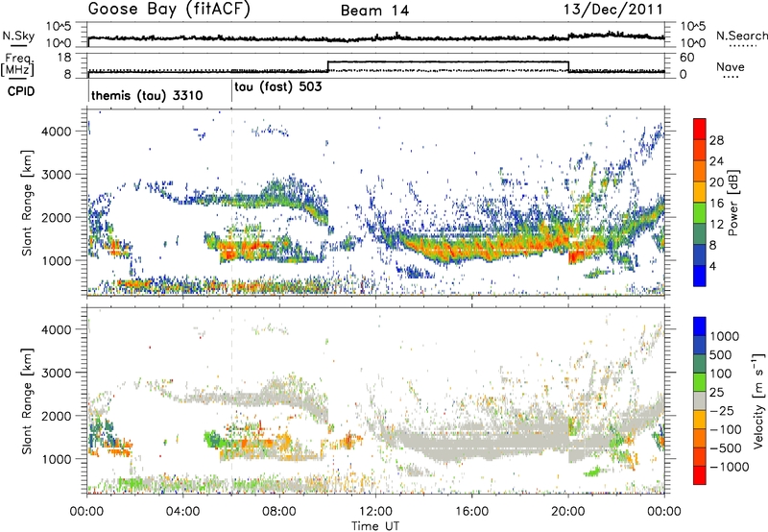Viewport: 768px width, 532px height.
Task: Click the '12:00' time tick label
Action: [375, 512]
